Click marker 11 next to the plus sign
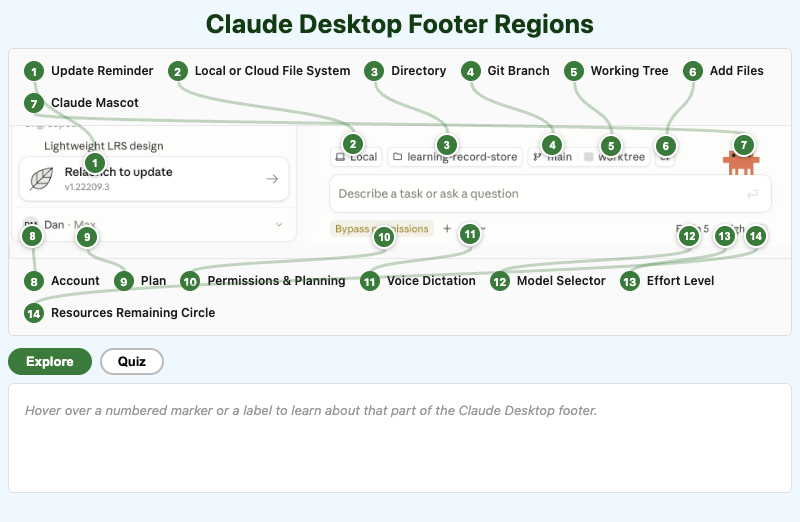This screenshot has width=800, height=522. pos(470,235)
